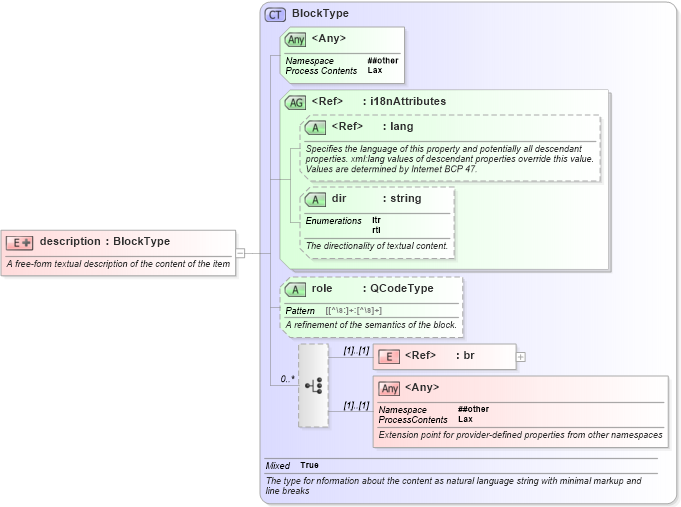Click the 'Lax' ProcessContents value in the pink Any box
Screen dimensions: 681x507
(x=465, y=419)
